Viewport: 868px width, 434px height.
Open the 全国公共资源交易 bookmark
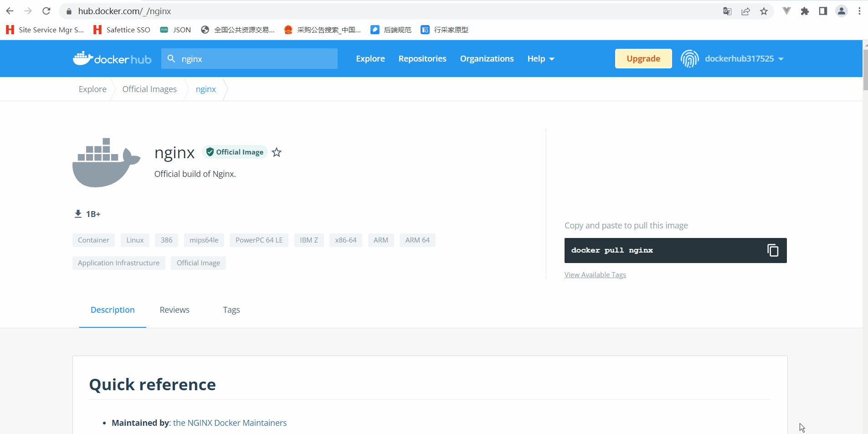pyautogui.click(x=238, y=30)
